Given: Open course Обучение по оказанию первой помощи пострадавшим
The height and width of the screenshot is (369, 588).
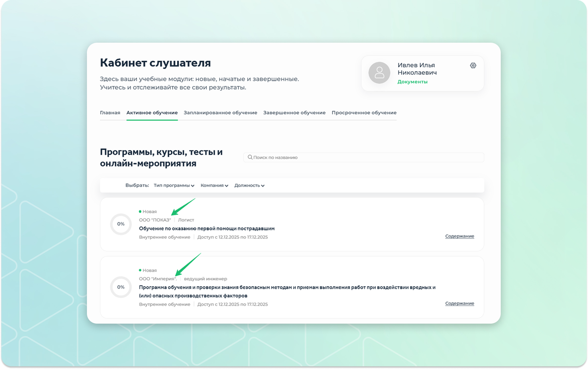Looking at the screenshot, I should [207, 229].
